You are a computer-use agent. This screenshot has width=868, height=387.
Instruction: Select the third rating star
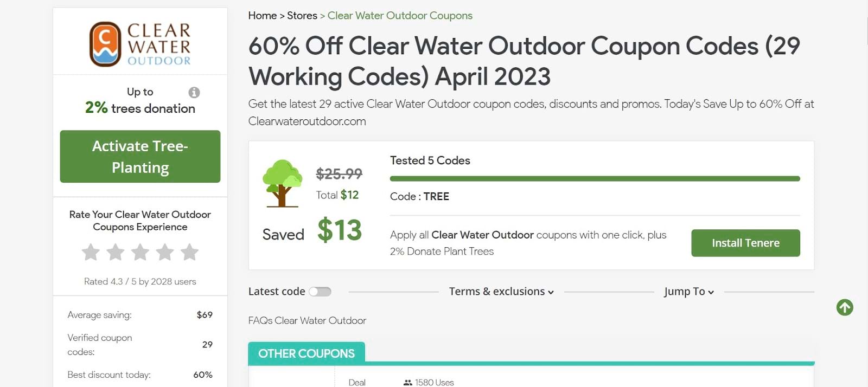[x=140, y=252]
